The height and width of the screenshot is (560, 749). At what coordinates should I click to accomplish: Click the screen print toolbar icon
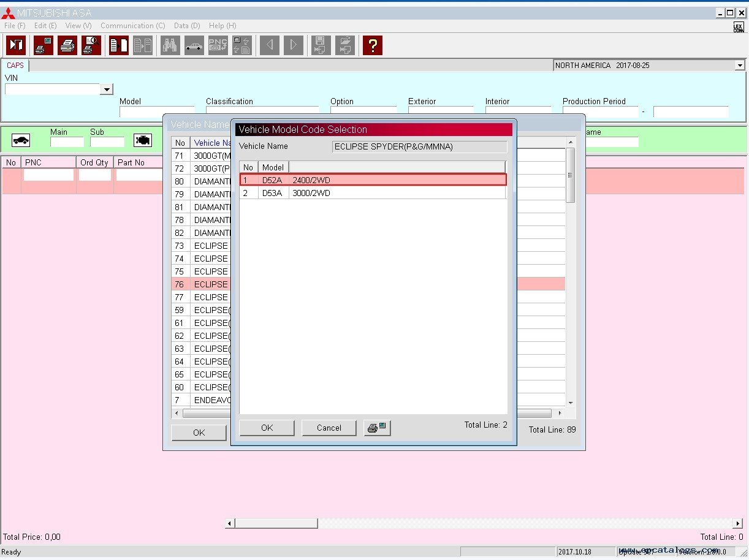point(44,45)
